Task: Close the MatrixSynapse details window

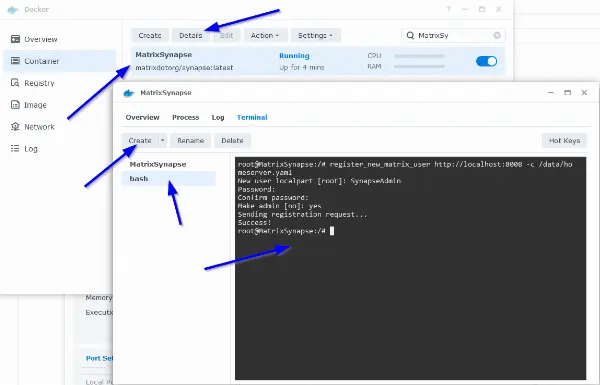Action: coord(584,93)
